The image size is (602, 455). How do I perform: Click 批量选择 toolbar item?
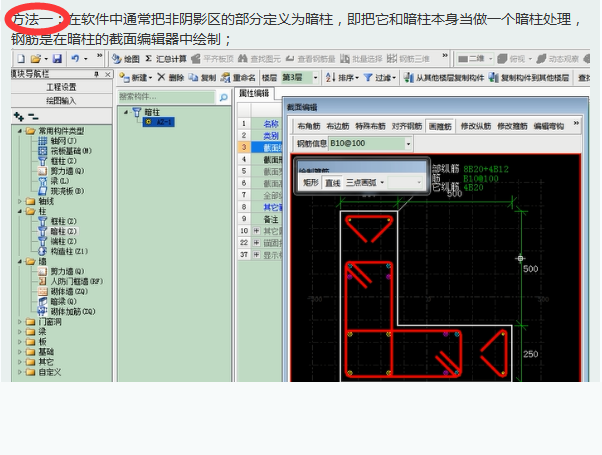click(x=361, y=59)
